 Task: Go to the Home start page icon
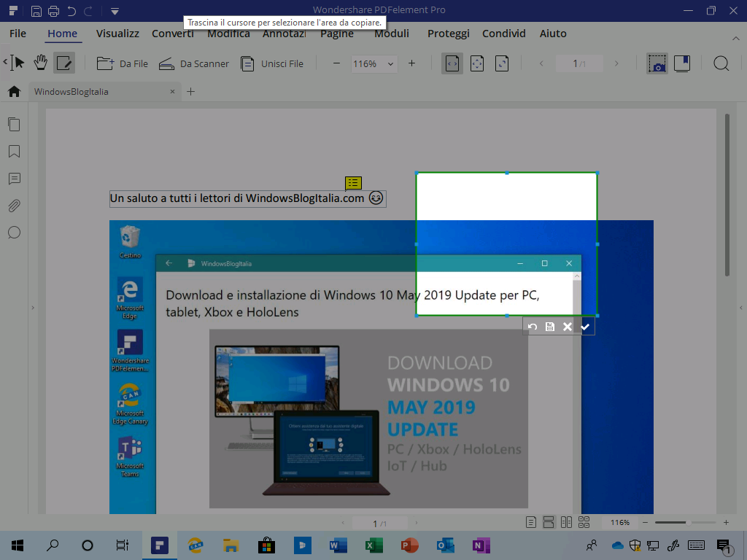coord(15,91)
